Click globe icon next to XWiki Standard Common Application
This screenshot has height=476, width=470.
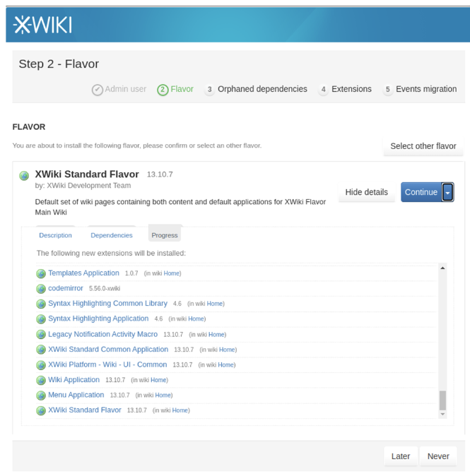[x=41, y=350]
